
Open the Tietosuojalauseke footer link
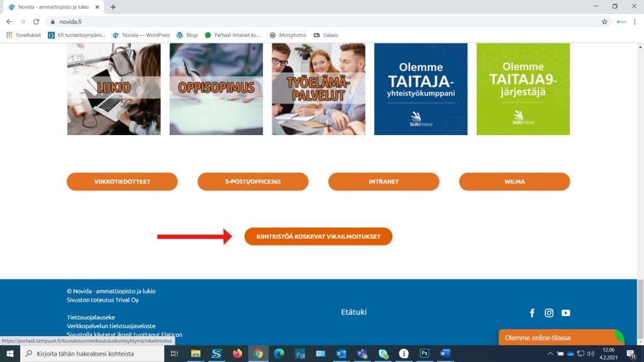[91, 317]
